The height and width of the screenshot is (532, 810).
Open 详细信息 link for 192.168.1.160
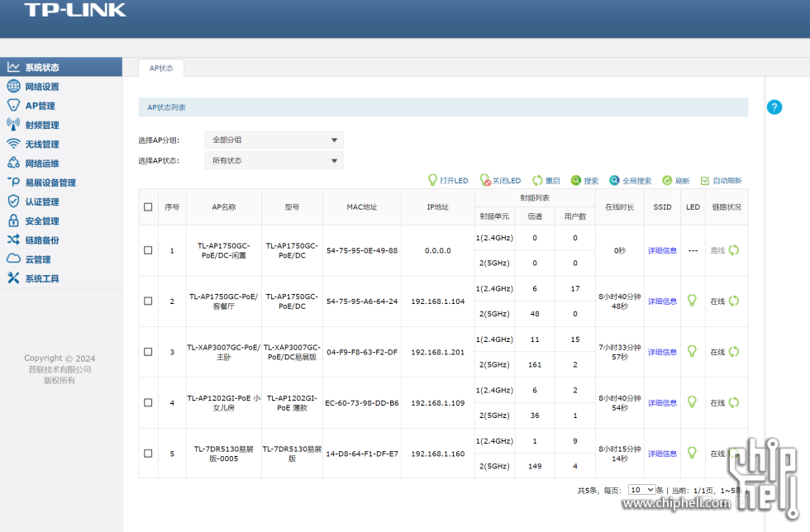(662, 454)
